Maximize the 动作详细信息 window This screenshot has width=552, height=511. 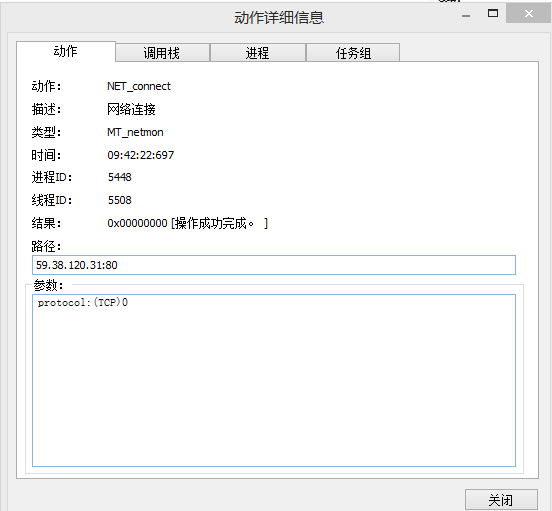[x=493, y=13]
